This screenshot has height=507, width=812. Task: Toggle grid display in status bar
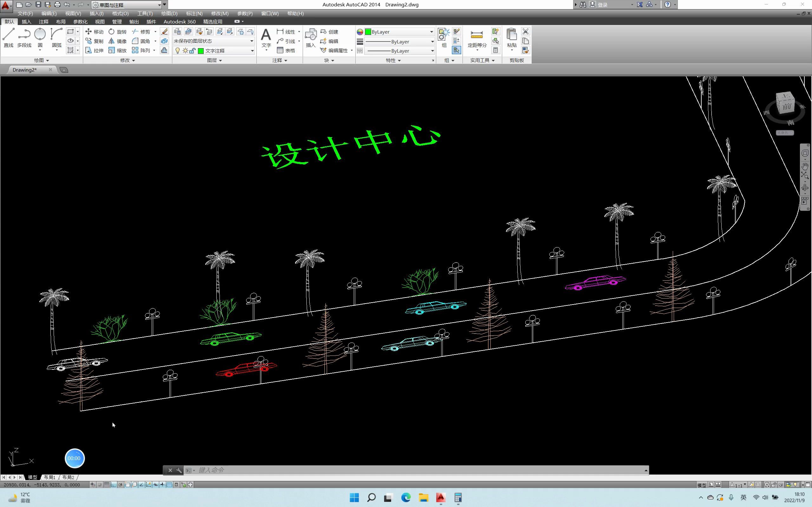(106, 485)
